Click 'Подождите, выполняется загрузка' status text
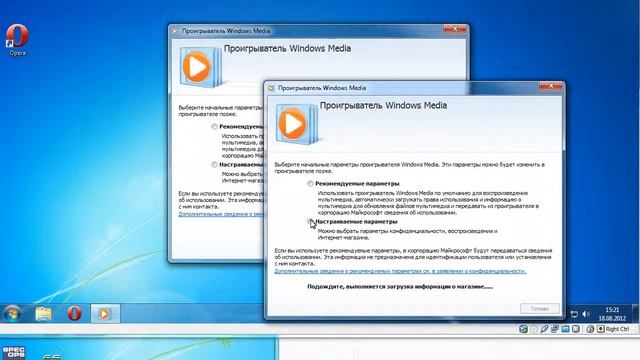The width and height of the screenshot is (640, 360). [400, 287]
